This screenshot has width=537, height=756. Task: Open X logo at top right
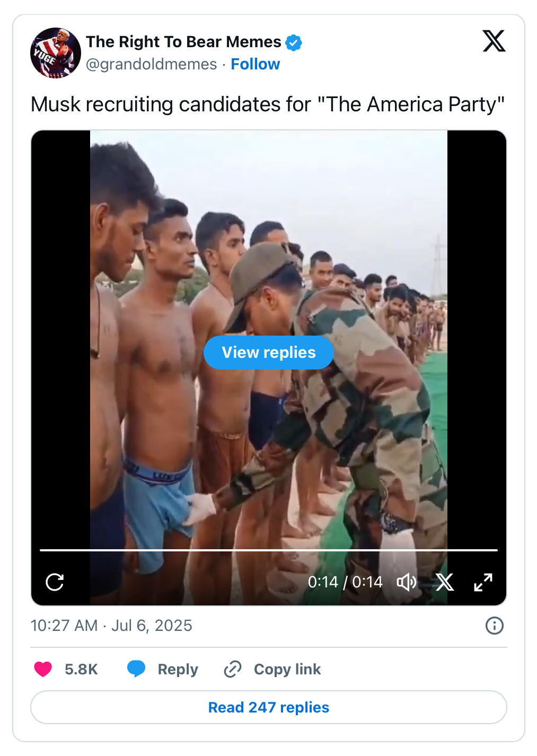click(x=494, y=41)
